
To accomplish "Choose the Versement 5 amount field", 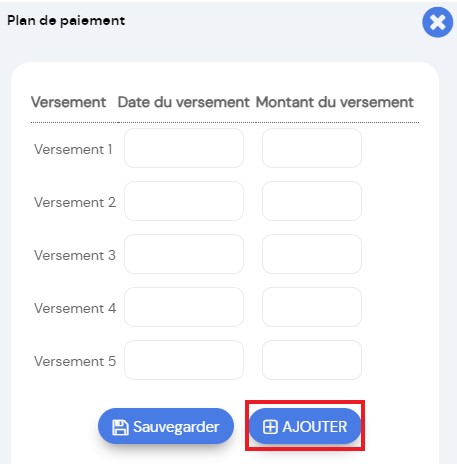I will coord(312,360).
